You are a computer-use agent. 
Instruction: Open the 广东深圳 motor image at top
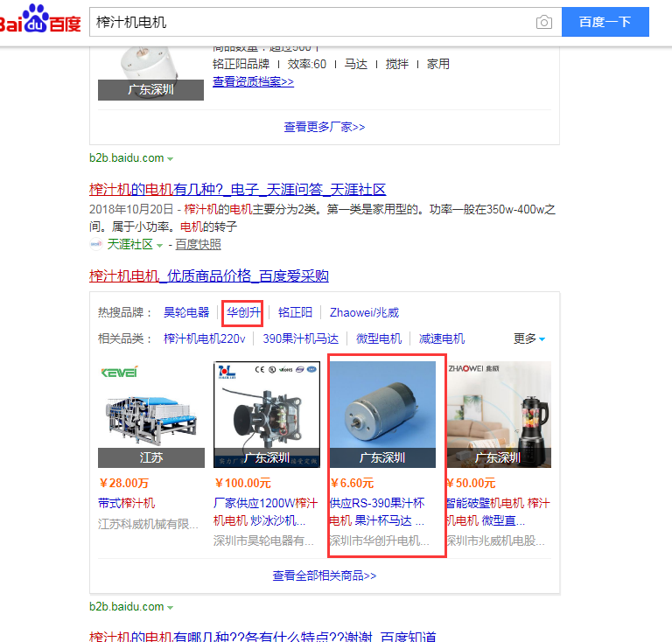[150, 73]
